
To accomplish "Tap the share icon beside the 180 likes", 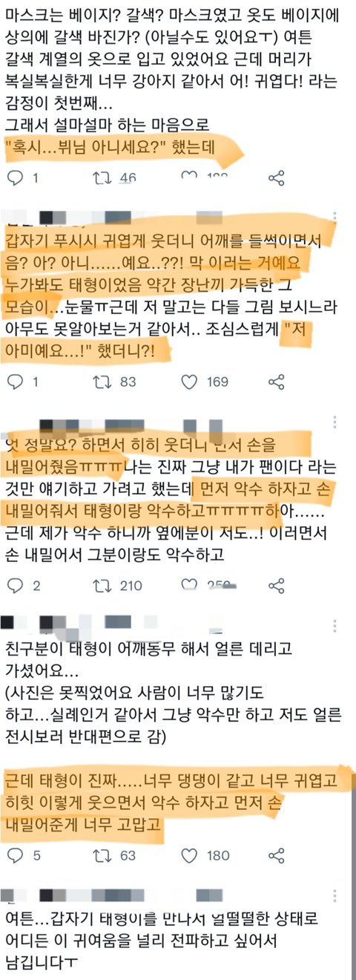I will pyautogui.click(x=276, y=855).
